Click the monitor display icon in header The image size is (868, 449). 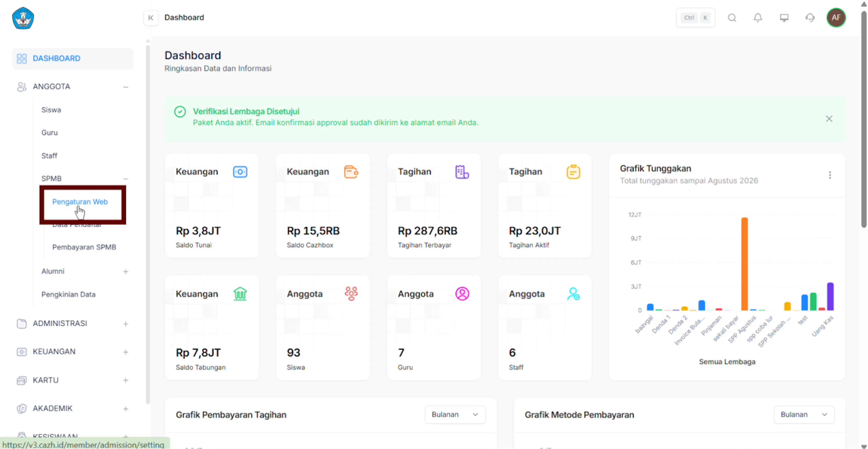click(x=784, y=17)
